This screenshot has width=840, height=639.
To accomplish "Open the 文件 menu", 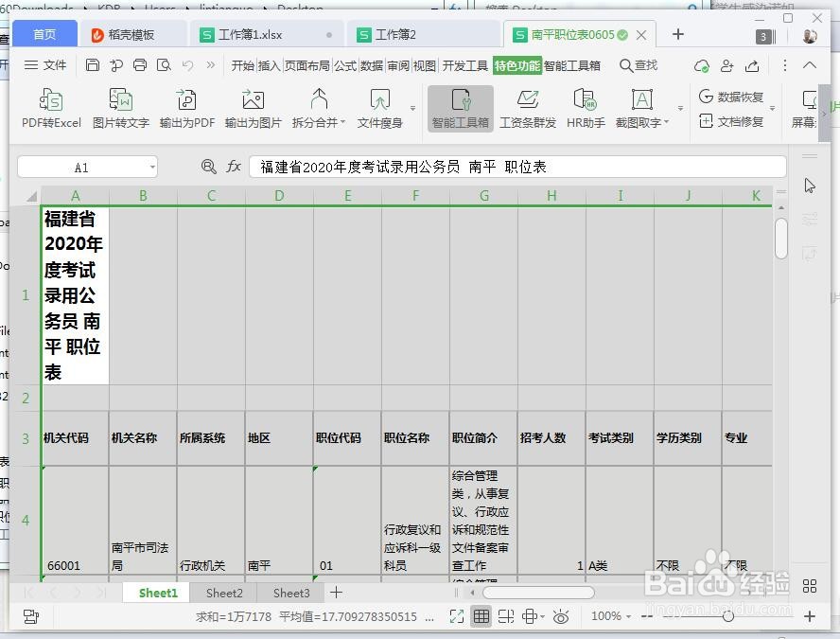I will [x=45, y=65].
